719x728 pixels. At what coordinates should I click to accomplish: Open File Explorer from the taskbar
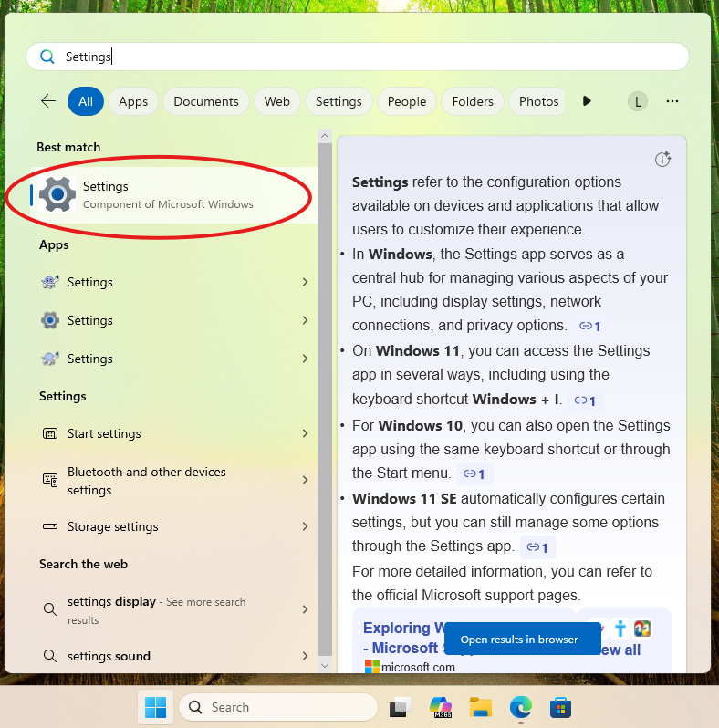[481, 707]
